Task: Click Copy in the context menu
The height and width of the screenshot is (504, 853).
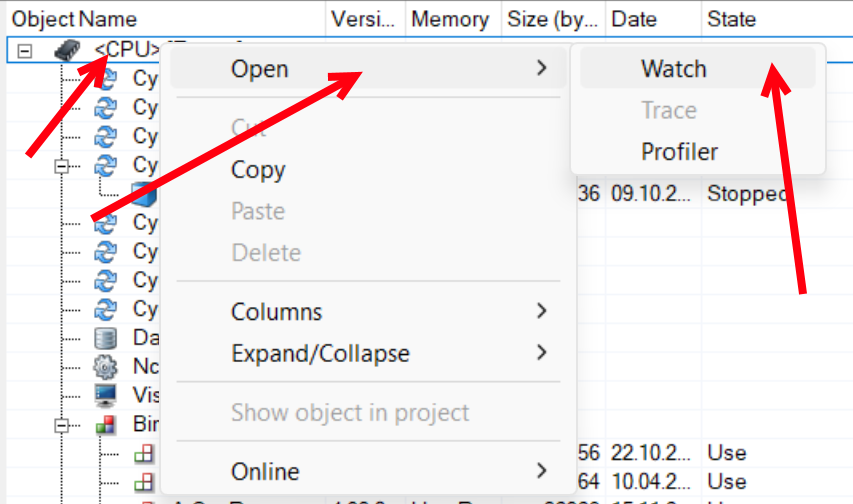Action: coord(258,170)
